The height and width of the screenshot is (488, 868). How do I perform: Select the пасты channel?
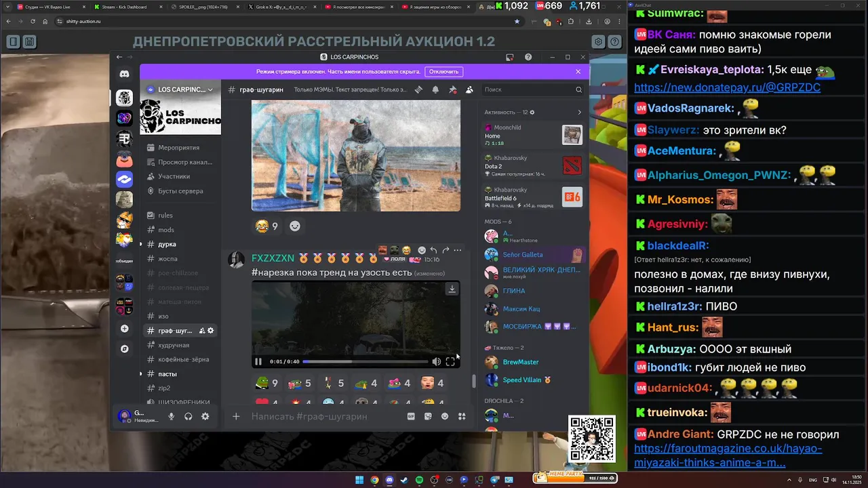[181, 374]
